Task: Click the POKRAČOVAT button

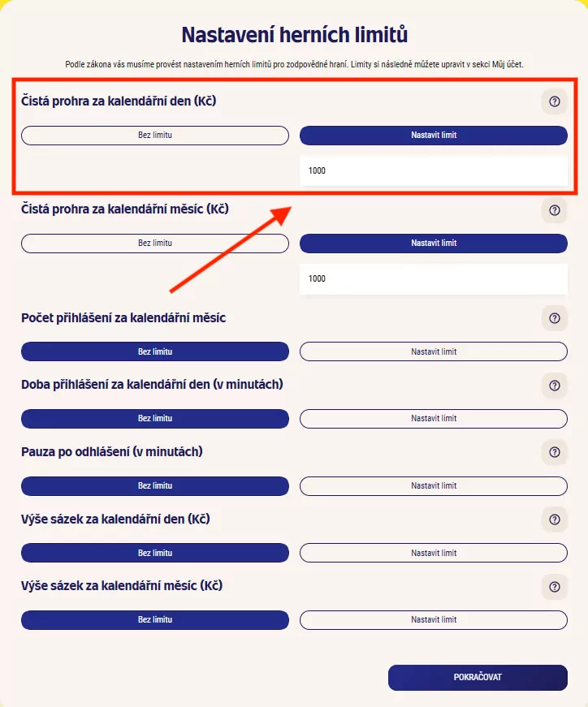Action: coord(478,677)
